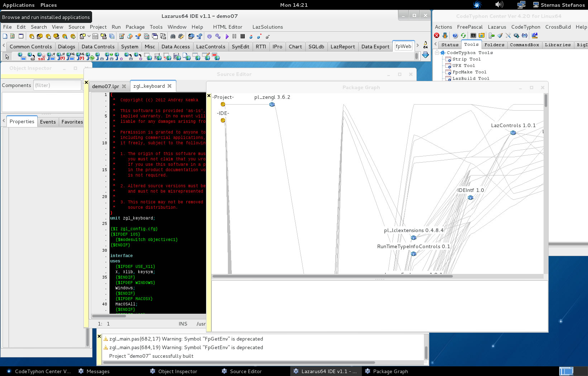Open the Package menu in Lazarus
Viewport: 588px width, 376px height.
135,27
